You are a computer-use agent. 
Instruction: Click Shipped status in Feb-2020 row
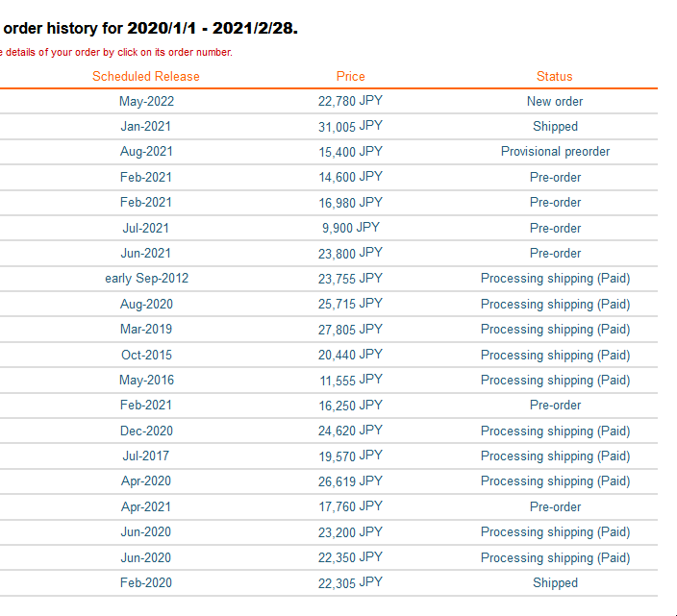point(555,582)
